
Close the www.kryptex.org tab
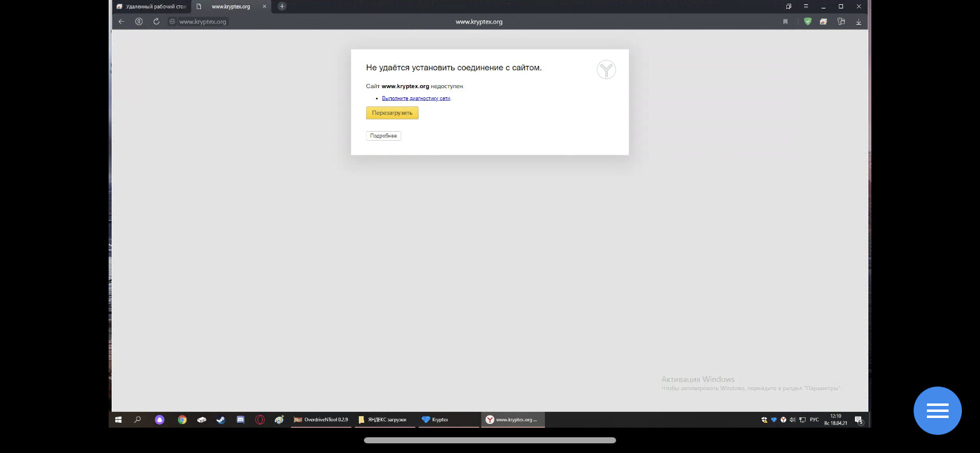point(264,7)
